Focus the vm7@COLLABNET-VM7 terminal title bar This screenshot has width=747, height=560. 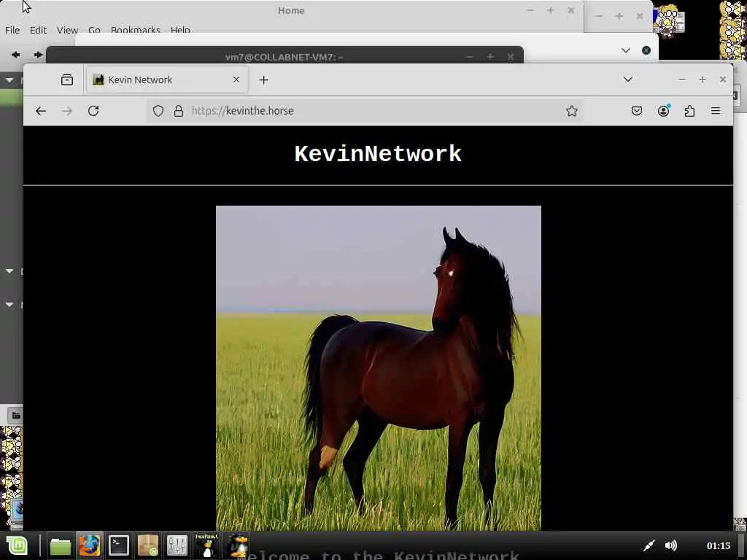pyautogui.click(x=284, y=57)
